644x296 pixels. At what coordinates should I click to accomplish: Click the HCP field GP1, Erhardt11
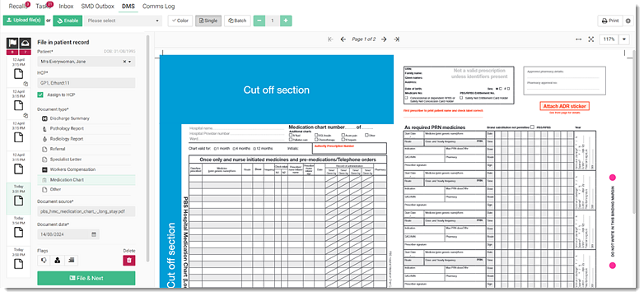point(86,83)
